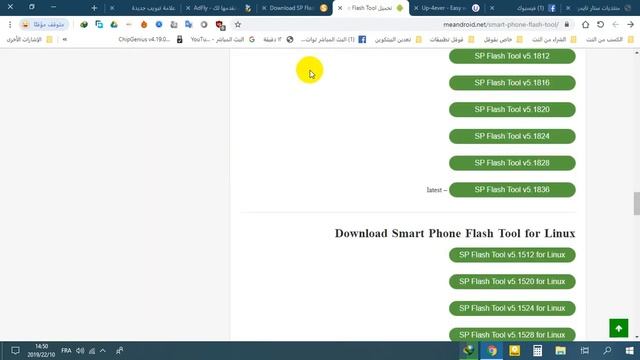The width and height of the screenshot is (640, 360).
Task: Open the bookmarks folder next to the Facebook bookmark
Action: tap(398, 40)
